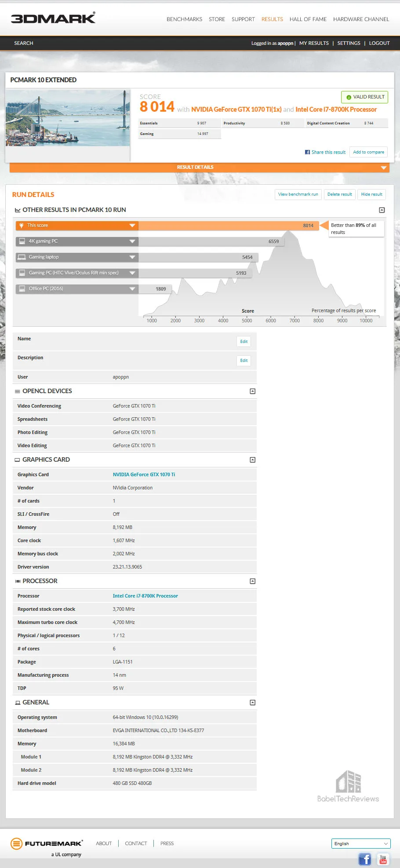Click the apoppn username in top bar
Image resolution: width=400 pixels, height=868 pixels.
tap(285, 43)
